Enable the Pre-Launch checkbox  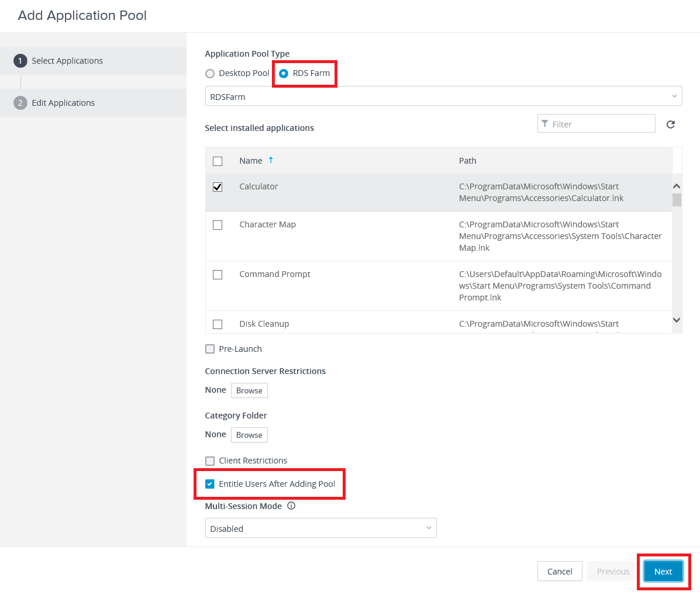[x=210, y=349]
